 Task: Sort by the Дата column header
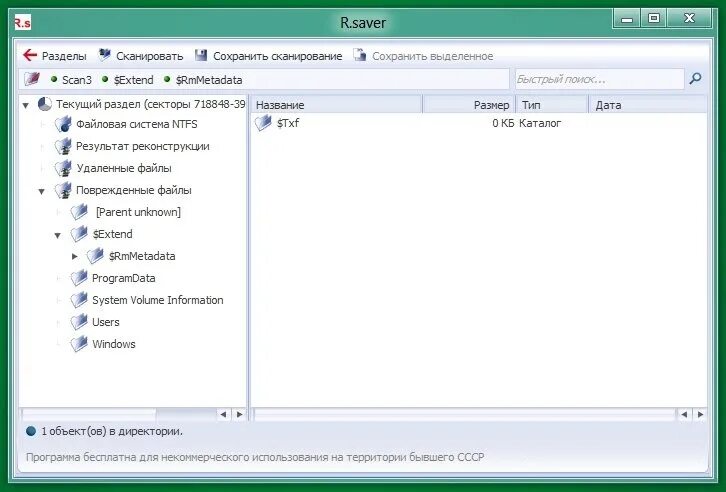pos(648,105)
